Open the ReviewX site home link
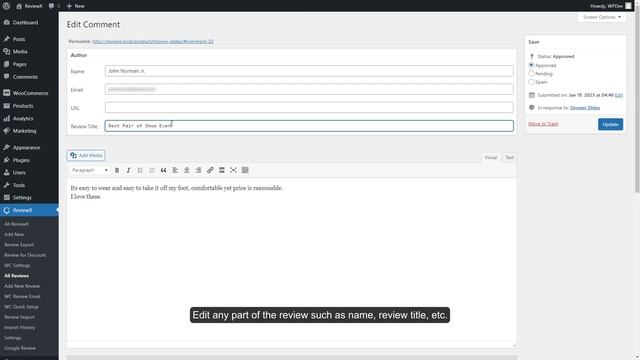The image size is (640, 360). [x=29, y=6]
